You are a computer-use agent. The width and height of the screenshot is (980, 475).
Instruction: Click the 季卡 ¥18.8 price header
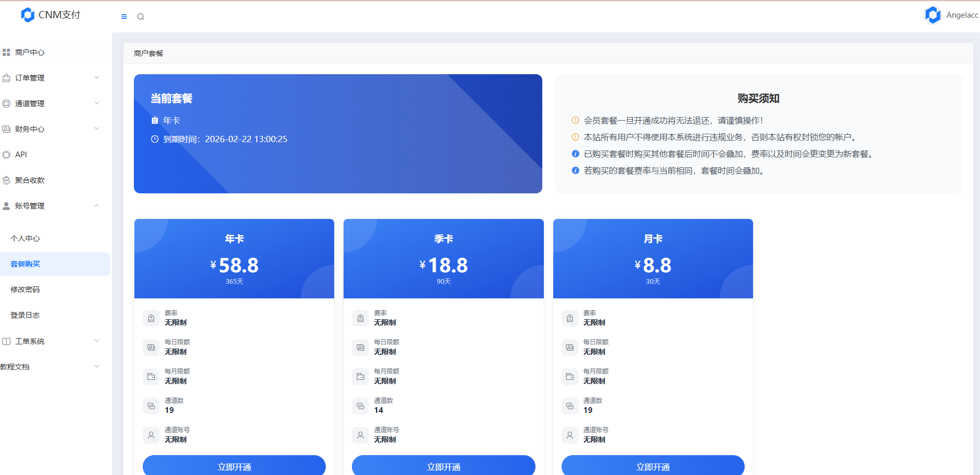[443, 259]
